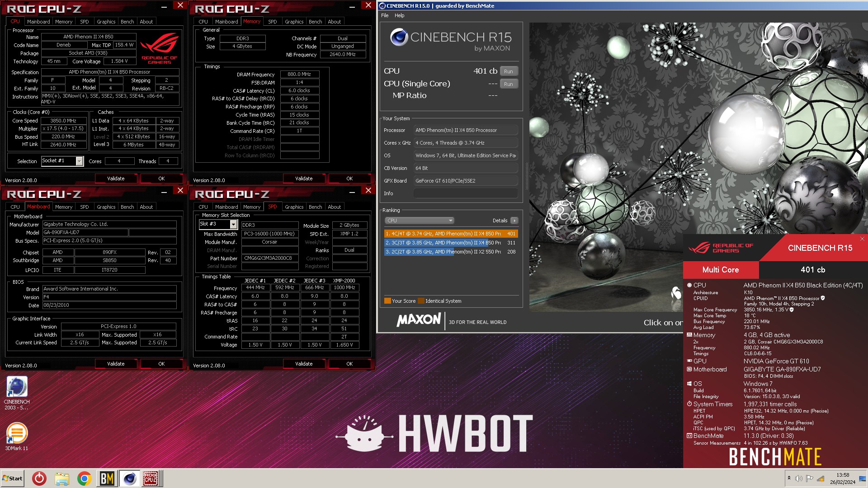Open the About tab in the CPU-Z Mainboard window
The image size is (868, 488).
(x=146, y=207)
